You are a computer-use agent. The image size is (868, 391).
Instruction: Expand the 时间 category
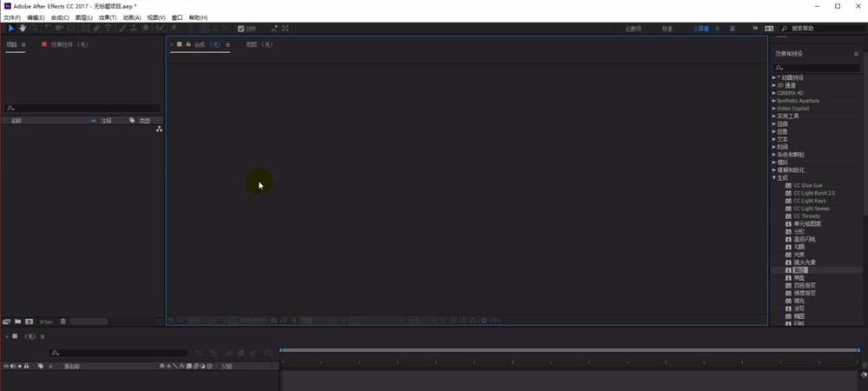coord(774,148)
